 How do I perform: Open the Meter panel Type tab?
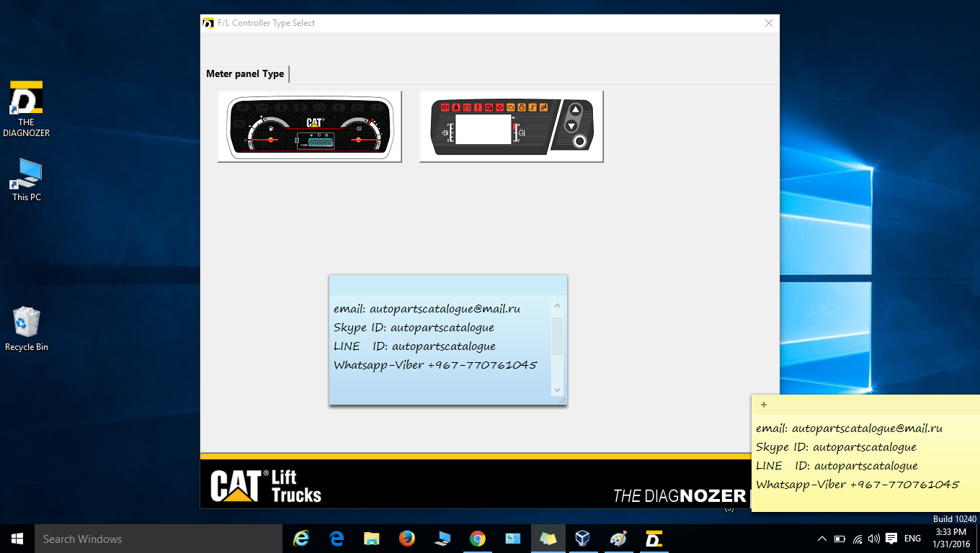coord(245,73)
